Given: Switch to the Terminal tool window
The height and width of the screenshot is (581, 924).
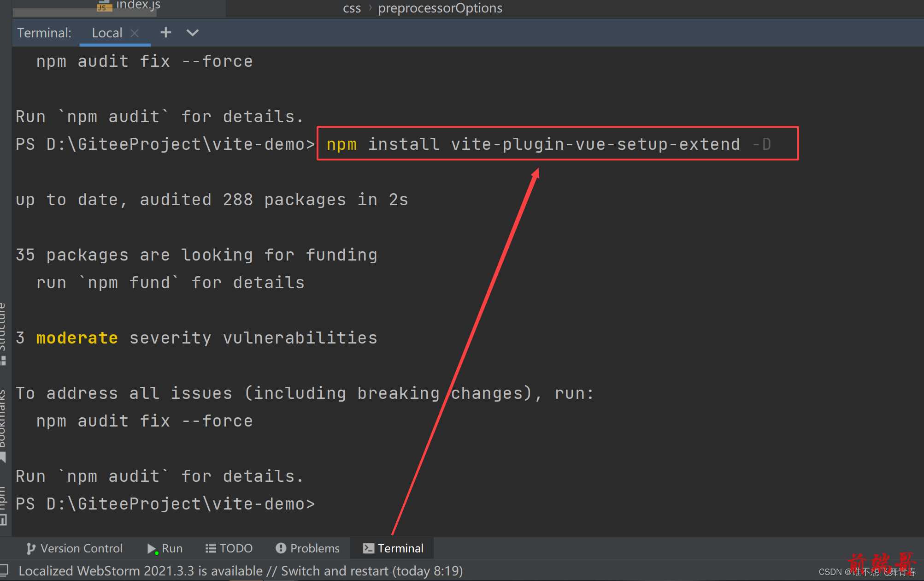Looking at the screenshot, I should (x=393, y=548).
